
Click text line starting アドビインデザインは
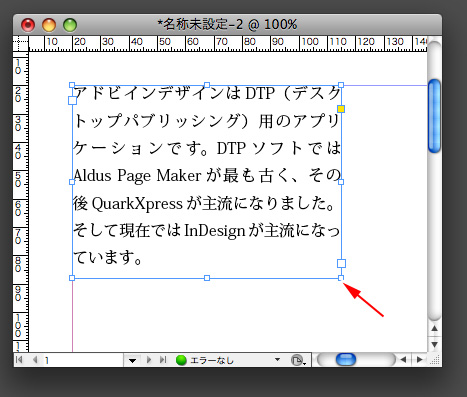point(207,93)
